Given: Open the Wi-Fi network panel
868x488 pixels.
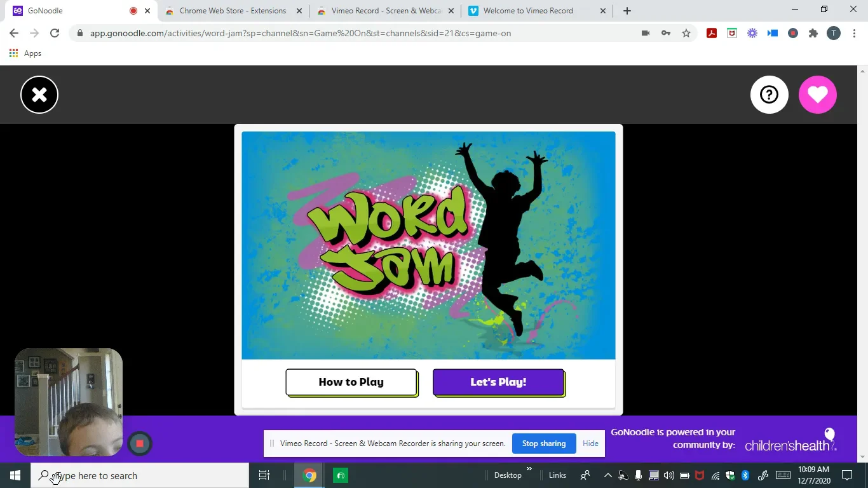Looking at the screenshot, I should [x=715, y=475].
